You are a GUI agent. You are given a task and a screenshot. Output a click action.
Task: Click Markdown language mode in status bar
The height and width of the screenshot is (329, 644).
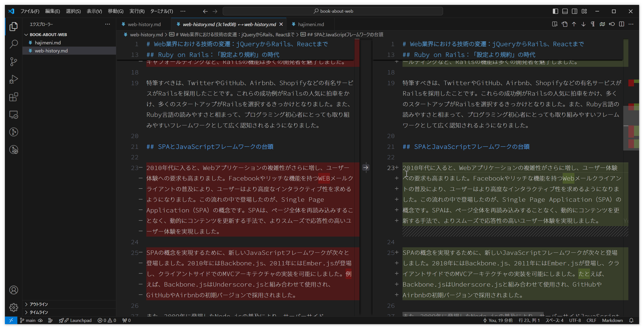point(612,320)
